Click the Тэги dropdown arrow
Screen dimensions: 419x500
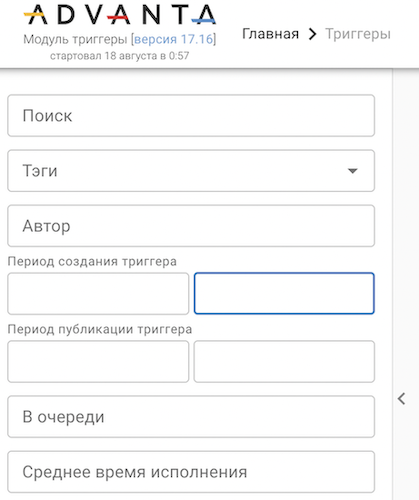pos(353,171)
